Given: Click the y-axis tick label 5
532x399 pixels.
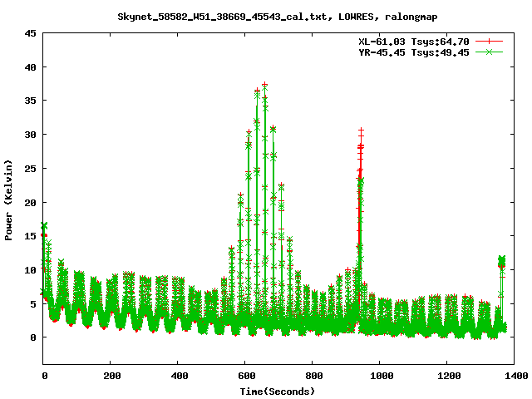Looking at the screenshot, I should pos(33,303).
